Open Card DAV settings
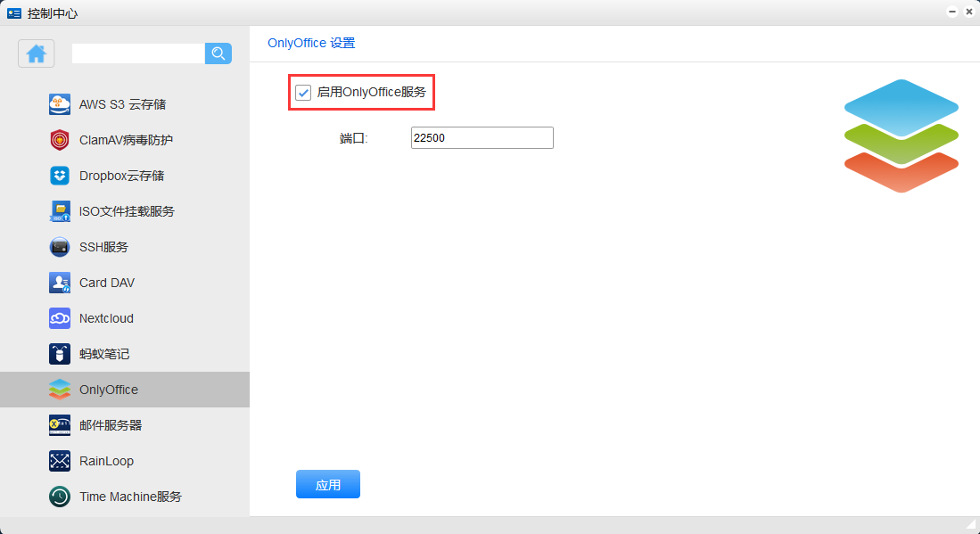 (x=107, y=283)
